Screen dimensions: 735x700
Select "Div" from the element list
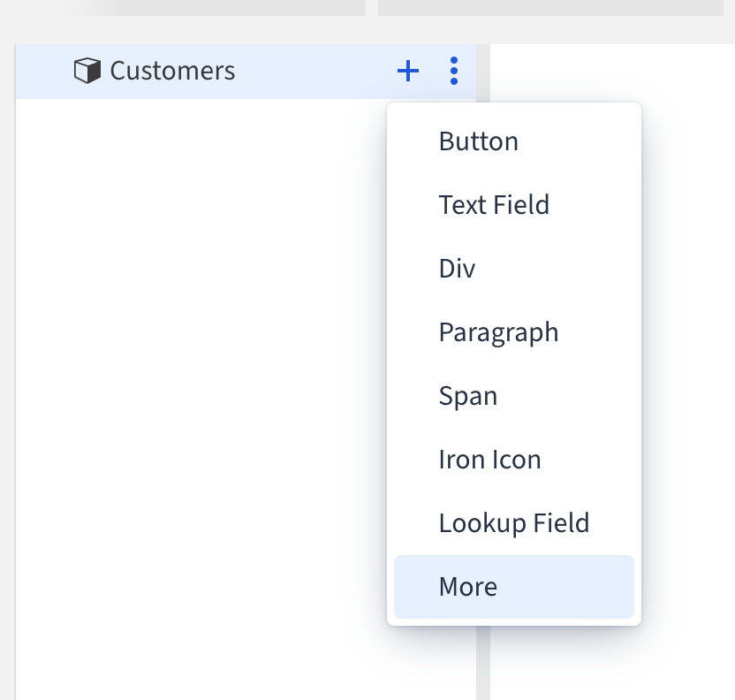coord(457,268)
